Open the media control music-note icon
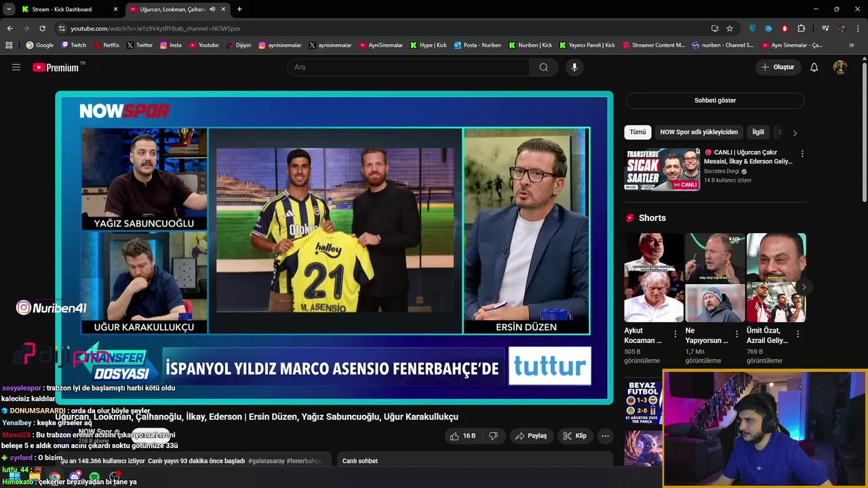 825,28
